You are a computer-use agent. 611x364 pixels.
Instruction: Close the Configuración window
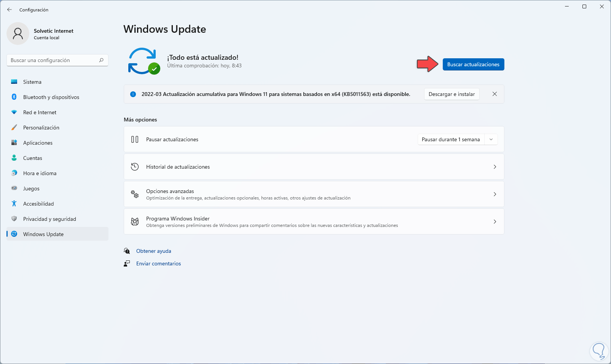click(602, 6)
